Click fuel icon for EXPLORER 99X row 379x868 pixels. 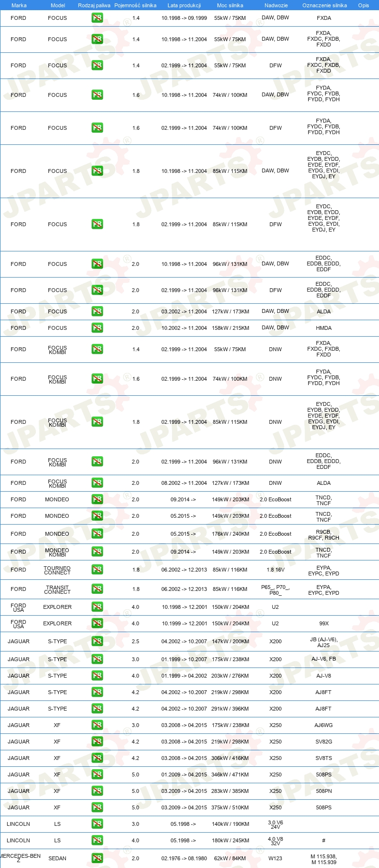(x=97, y=623)
